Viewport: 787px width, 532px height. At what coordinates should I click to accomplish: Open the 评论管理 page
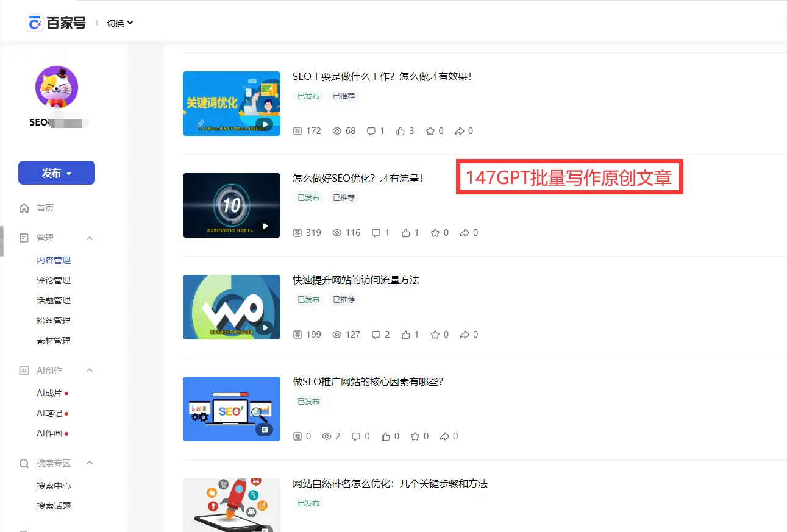click(x=53, y=280)
